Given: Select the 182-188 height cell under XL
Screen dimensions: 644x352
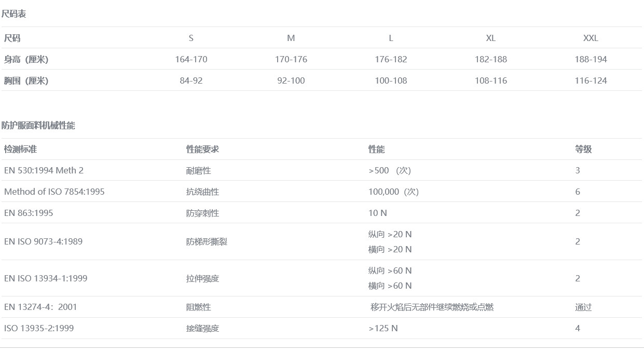Looking at the screenshot, I should click(x=490, y=59).
